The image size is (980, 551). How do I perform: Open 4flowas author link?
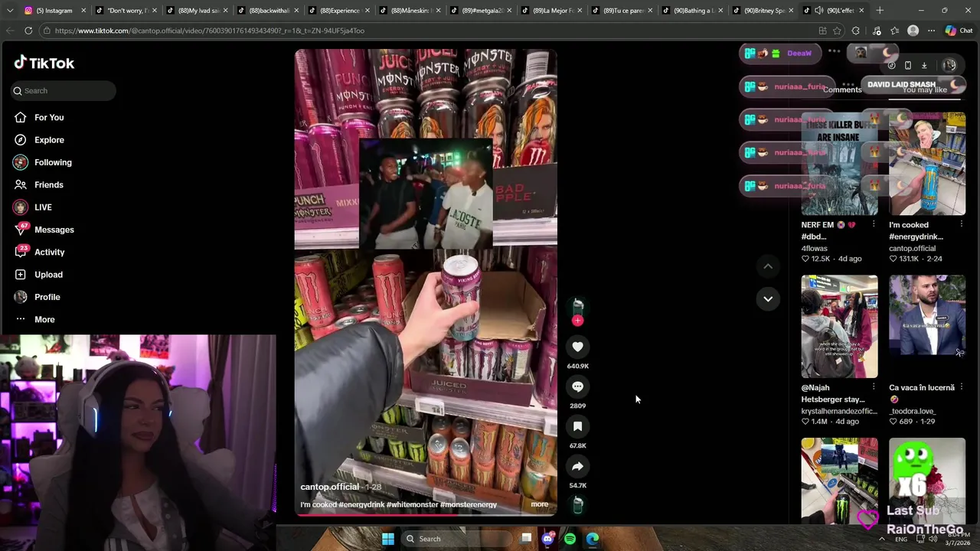(815, 249)
